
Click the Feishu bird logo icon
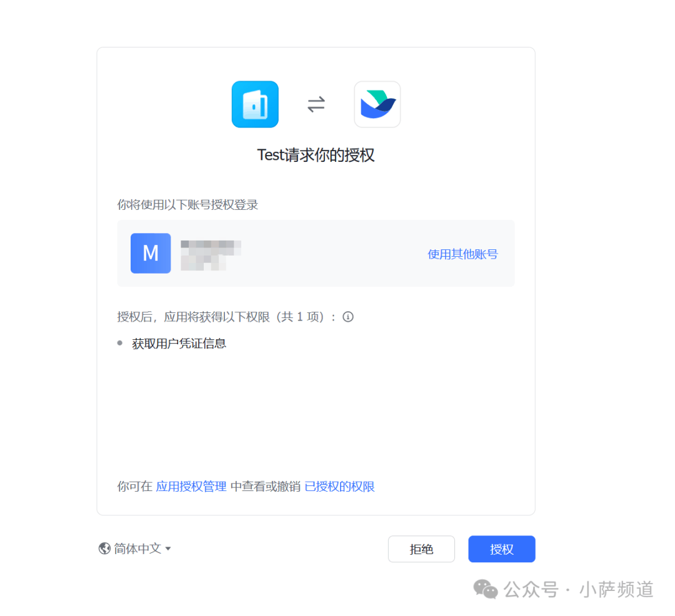377,104
